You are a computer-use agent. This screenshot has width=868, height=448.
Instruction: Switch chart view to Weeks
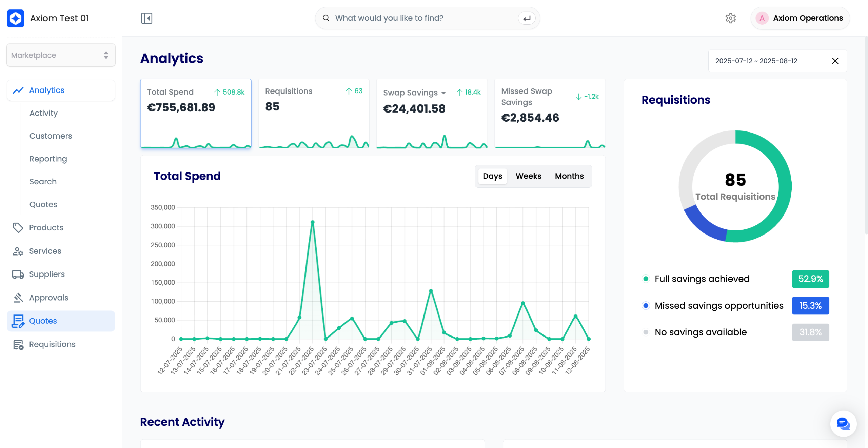[x=528, y=176]
